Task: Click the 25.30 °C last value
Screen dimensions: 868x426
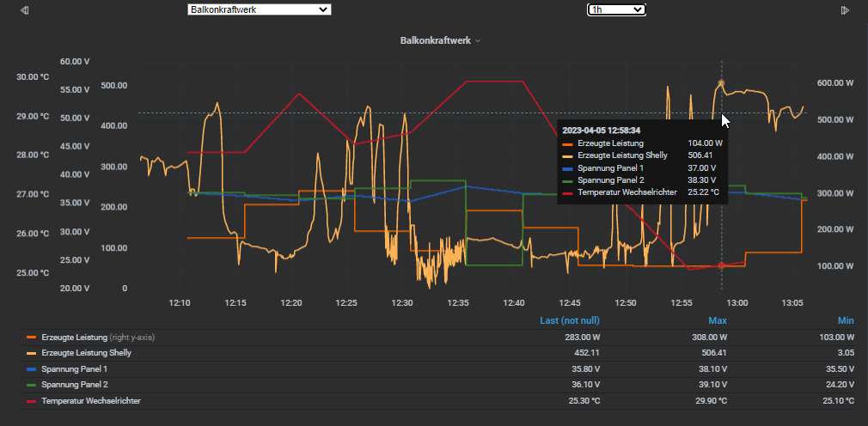Action: (x=583, y=400)
